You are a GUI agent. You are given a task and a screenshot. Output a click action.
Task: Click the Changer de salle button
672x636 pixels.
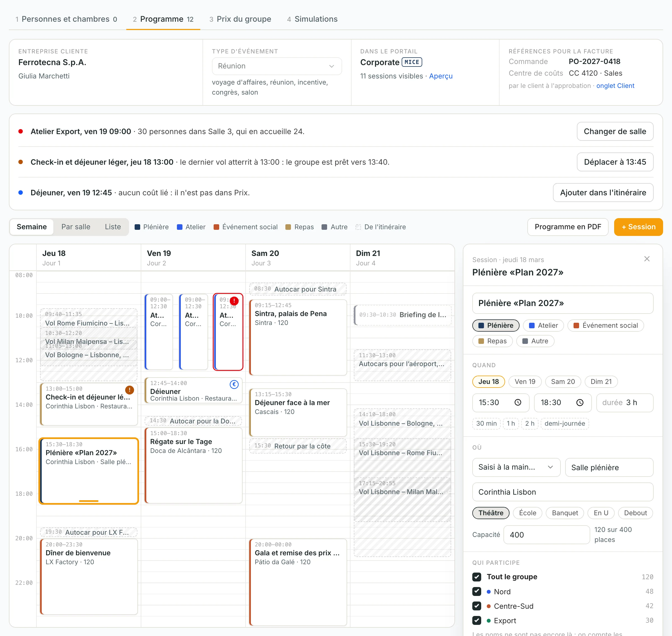(x=615, y=131)
